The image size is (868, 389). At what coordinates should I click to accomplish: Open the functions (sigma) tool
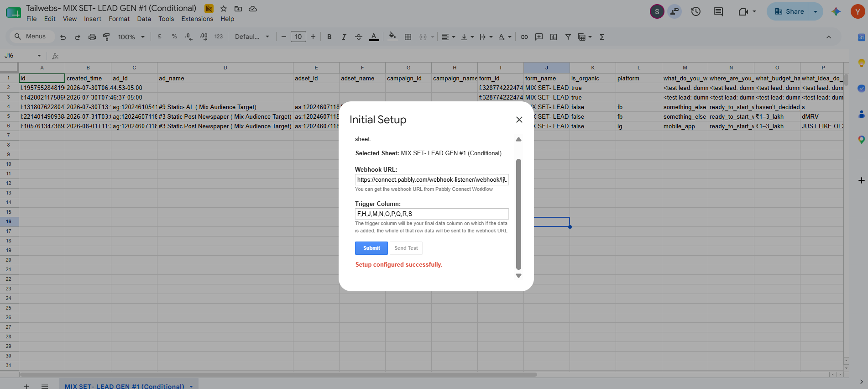[602, 37]
